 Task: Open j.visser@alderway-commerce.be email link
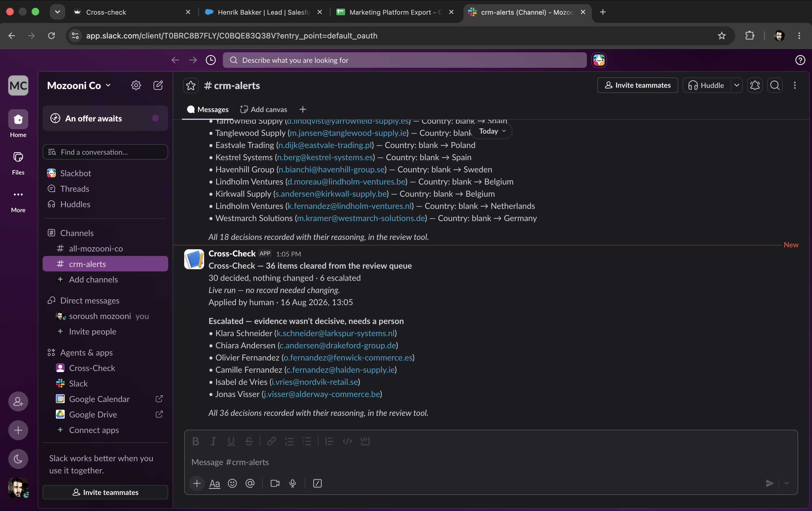coord(322,394)
